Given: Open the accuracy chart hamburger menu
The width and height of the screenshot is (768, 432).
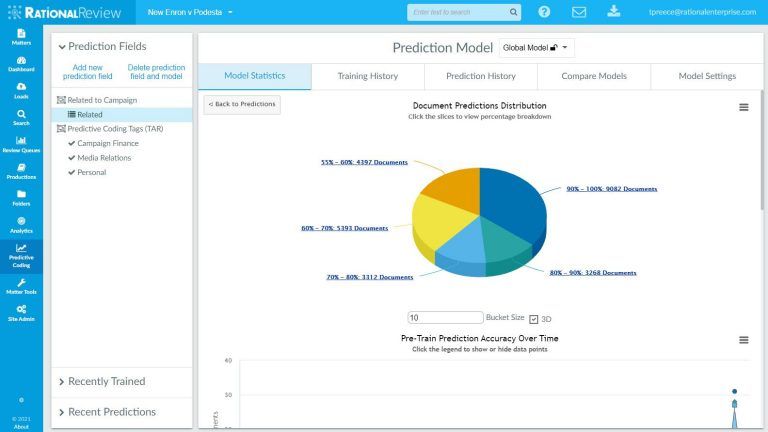Looking at the screenshot, I should pos(744,340).
